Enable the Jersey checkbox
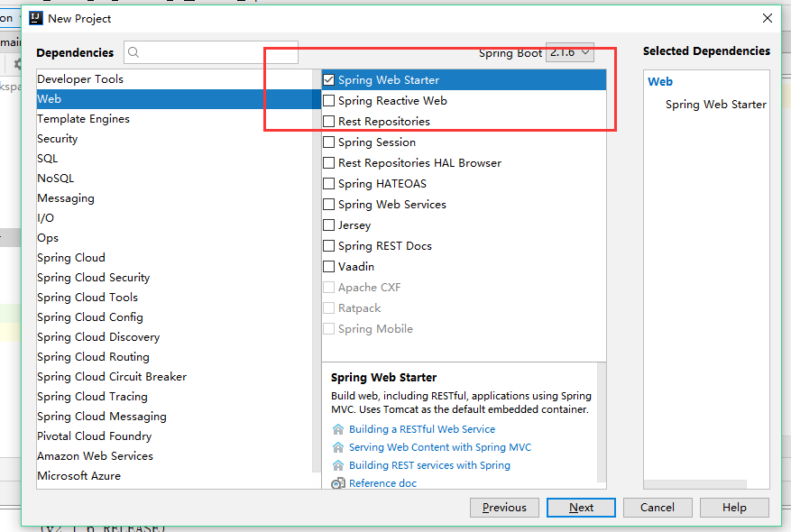This screenshot has height=532, width=791. (329, 225)
